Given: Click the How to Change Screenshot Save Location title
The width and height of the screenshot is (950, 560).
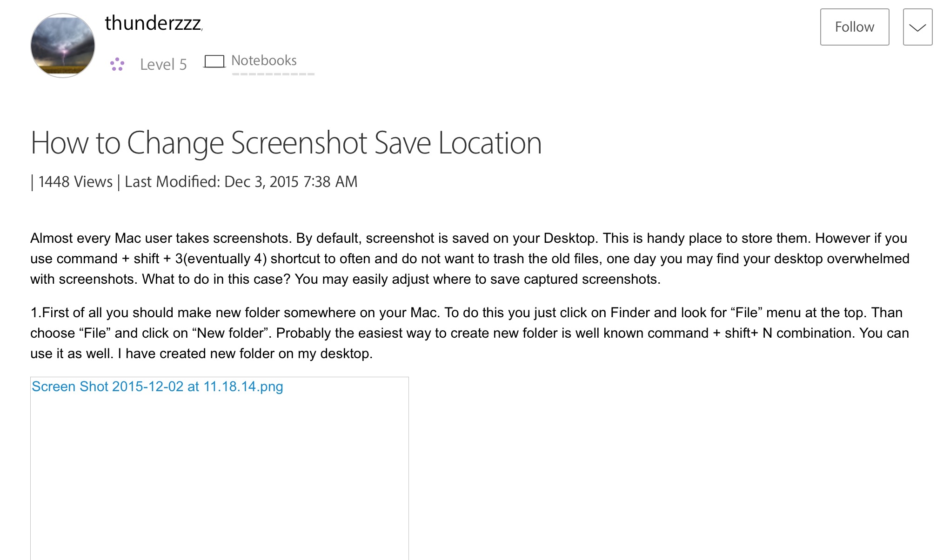Looking at the screenshot, I should (x=286, y=142).
